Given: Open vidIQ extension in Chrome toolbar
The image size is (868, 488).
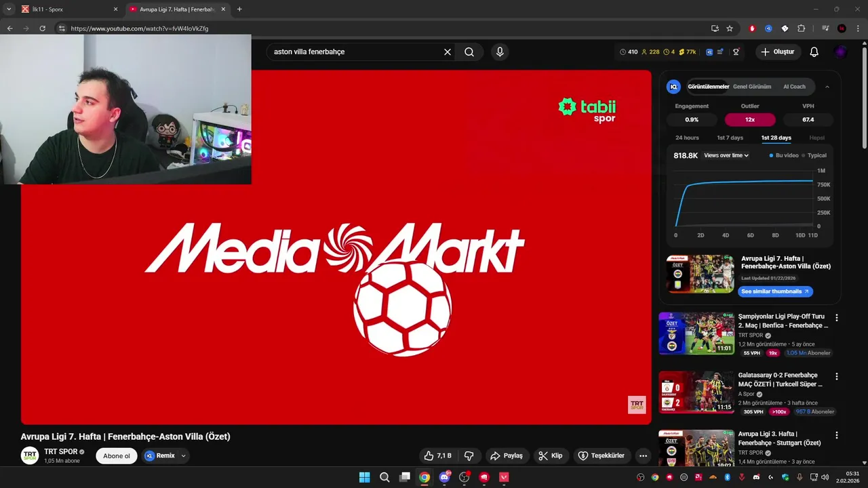Looking at the screenshot, I should pyautogui.click(x=768, y=28).
